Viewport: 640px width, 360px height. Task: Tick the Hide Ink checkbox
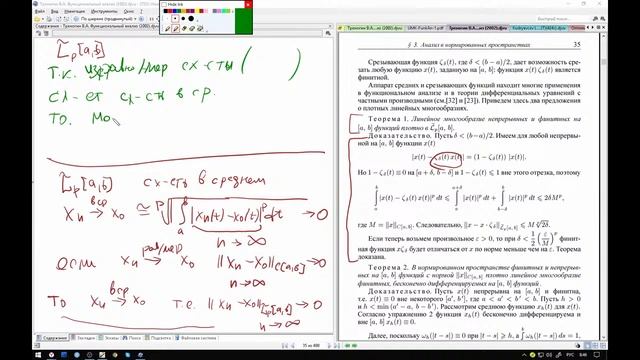(x=164, y=4)
